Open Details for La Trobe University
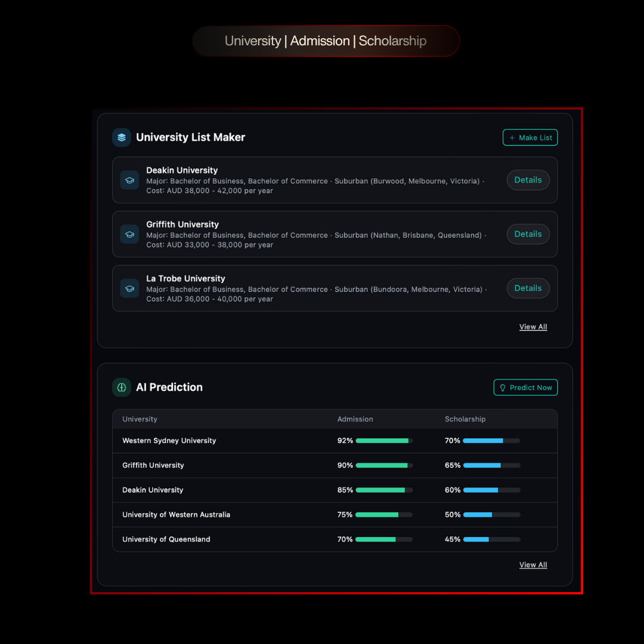 click(x=528, y=289)
